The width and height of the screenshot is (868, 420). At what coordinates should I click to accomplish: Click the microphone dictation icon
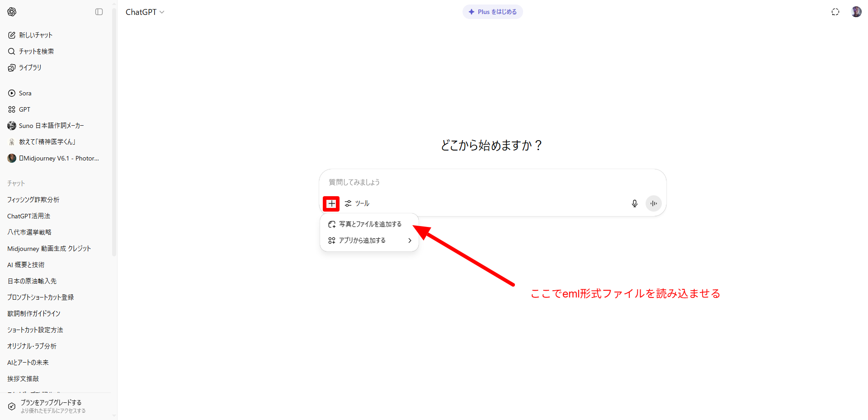click(x=634, y=203)
